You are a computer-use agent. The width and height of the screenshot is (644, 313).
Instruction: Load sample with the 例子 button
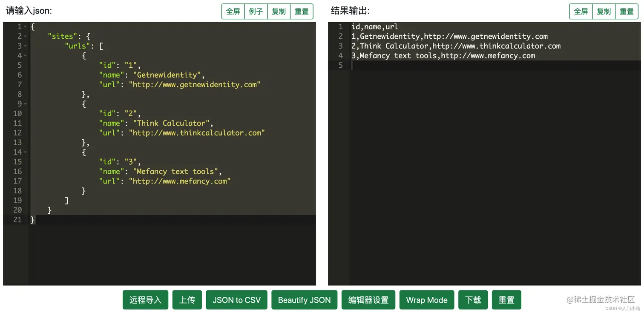256,11
